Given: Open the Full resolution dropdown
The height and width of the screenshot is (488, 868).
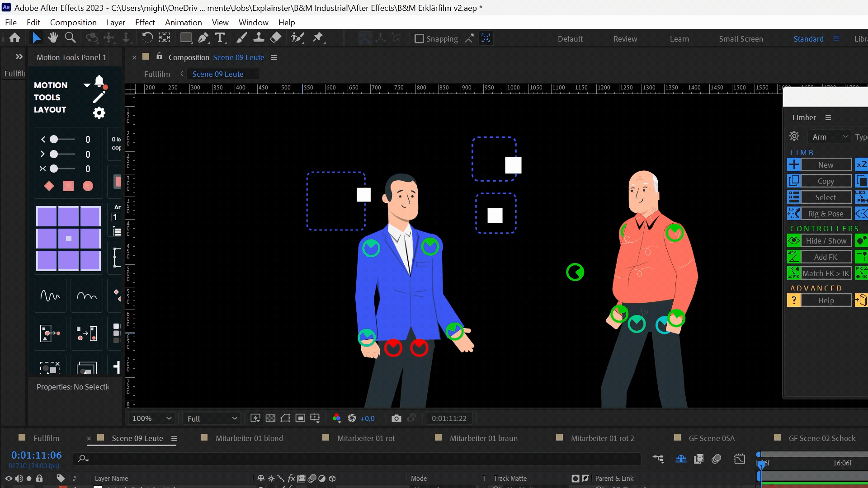Looking at the screenshot, I should click(x=212, y=418).
